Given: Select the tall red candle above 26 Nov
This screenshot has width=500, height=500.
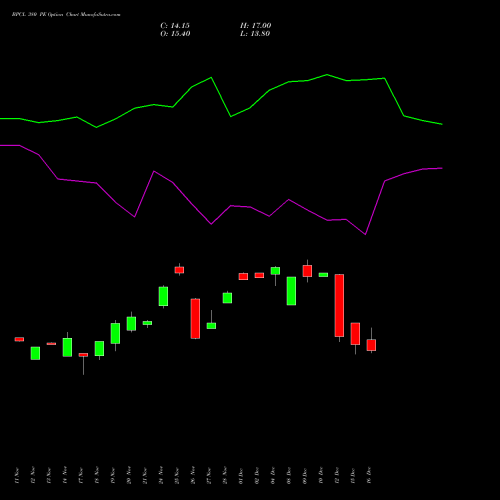Looking at the screenshot, I should pyautogui.click(x=195, y=319).
